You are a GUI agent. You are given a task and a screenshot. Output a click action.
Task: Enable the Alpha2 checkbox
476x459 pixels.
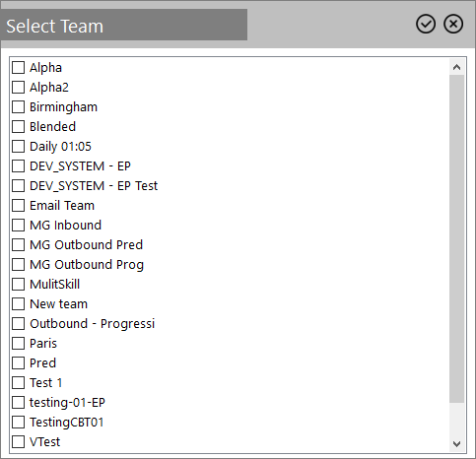18,88
